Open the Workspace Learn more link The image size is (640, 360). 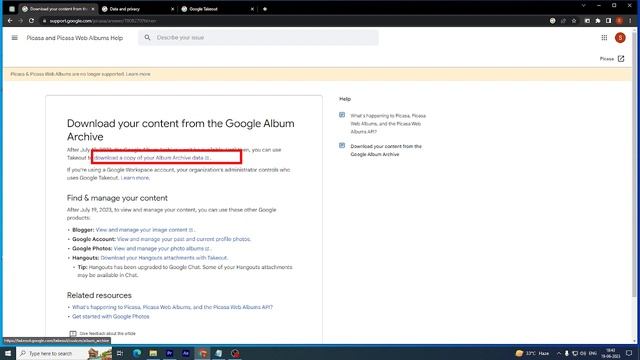pos(135,178)
